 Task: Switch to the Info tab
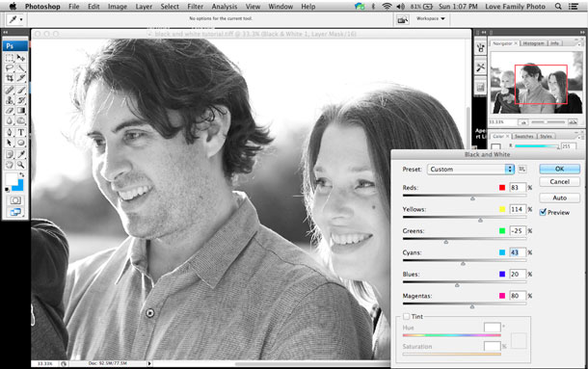coord(554,43)
